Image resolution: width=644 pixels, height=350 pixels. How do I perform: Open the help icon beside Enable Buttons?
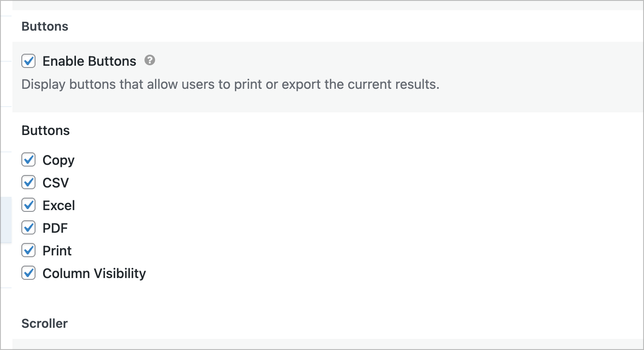(x=150, y=60)
